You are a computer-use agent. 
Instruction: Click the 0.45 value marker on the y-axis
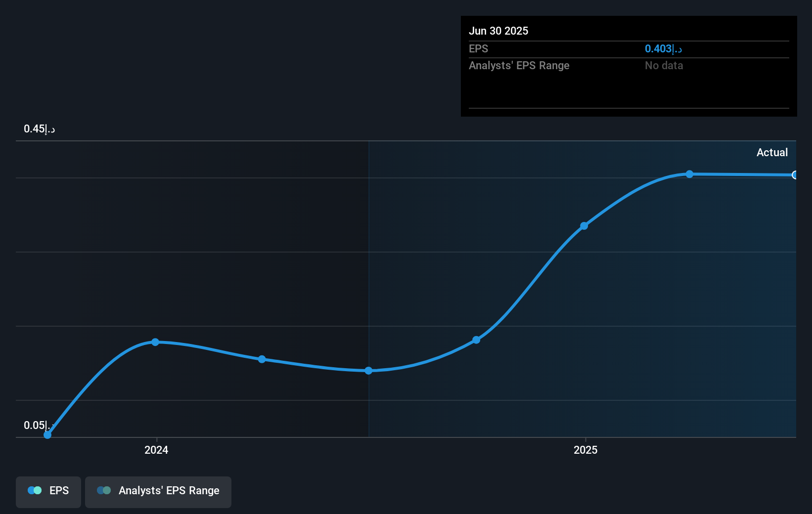click(x=39, y=128)
